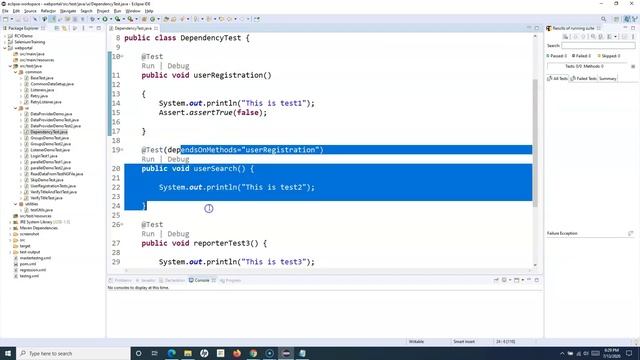
Task: Click the green Run button in toolbar
Action: point(105,19)
